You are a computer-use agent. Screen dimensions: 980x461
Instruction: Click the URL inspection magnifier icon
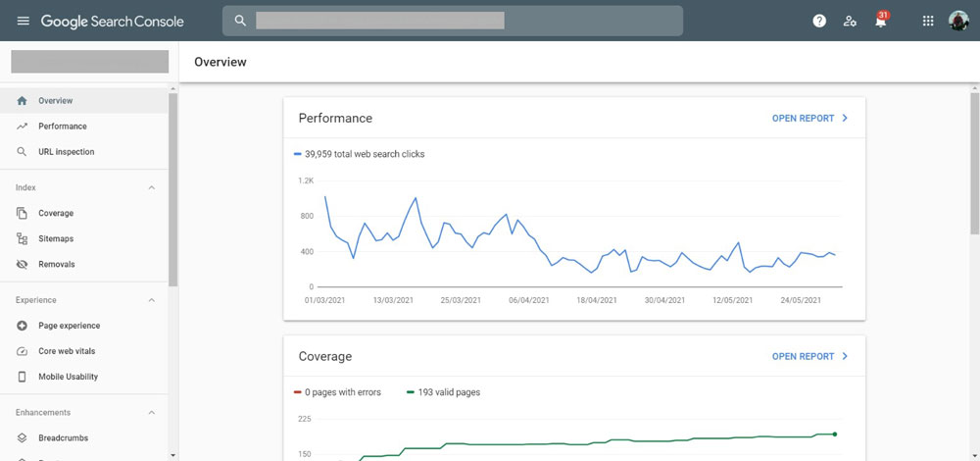point(22,152)
